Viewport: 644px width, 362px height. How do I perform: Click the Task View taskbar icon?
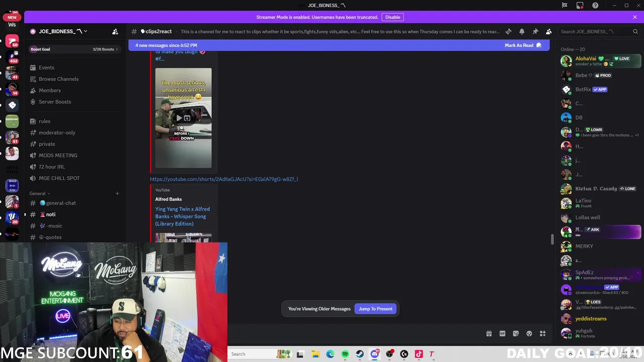(300, 354)
